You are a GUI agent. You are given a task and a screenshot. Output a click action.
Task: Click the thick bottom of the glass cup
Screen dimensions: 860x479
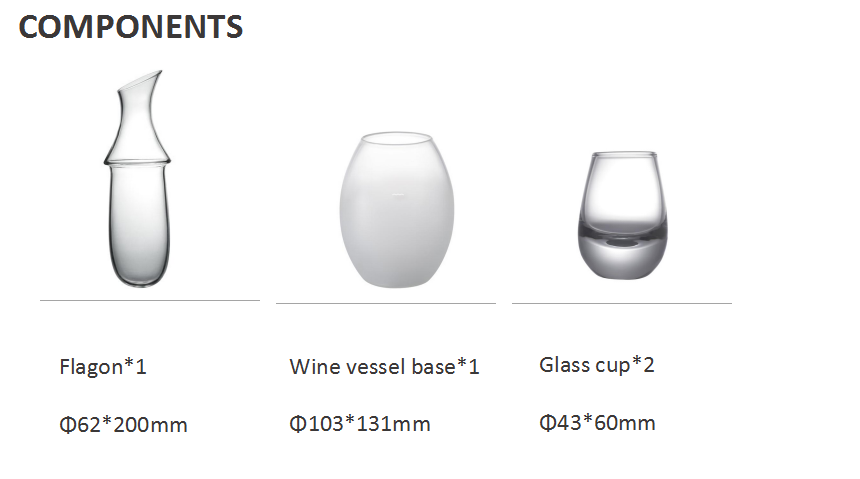(x=623, y=255)
